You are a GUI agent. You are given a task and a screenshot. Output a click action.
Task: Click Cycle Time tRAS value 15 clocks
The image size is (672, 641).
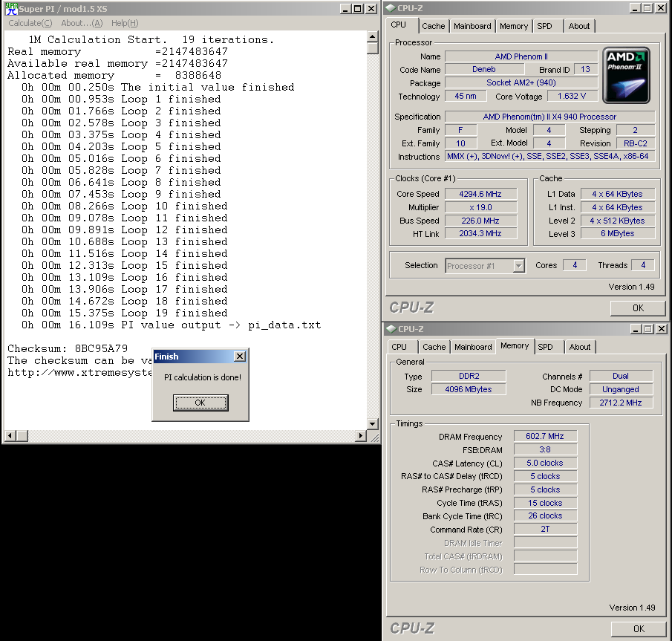(545, 503)
